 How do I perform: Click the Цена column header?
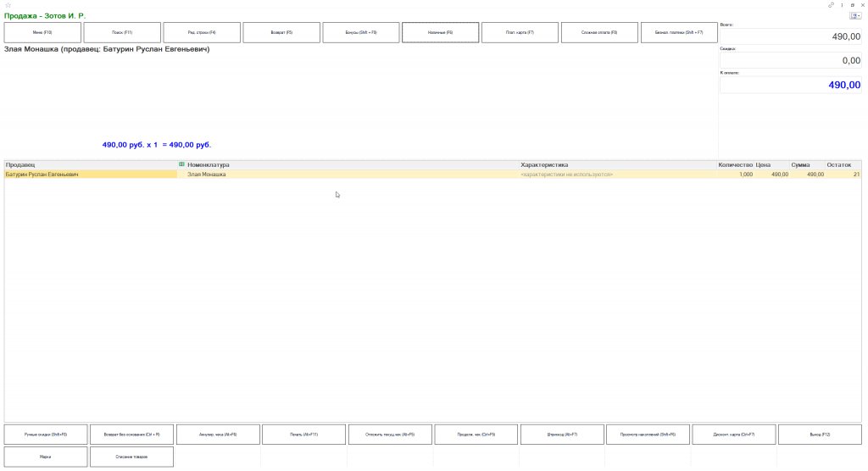tap(771, 165)
